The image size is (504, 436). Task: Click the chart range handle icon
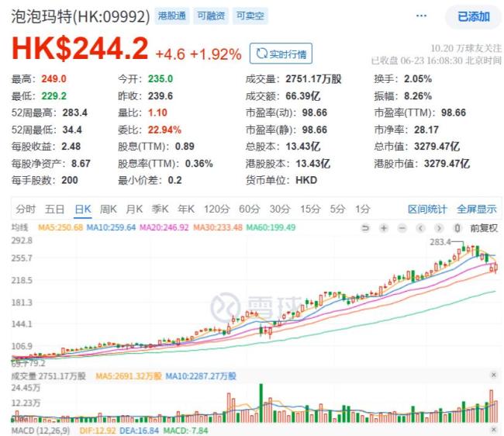point(457,228)
